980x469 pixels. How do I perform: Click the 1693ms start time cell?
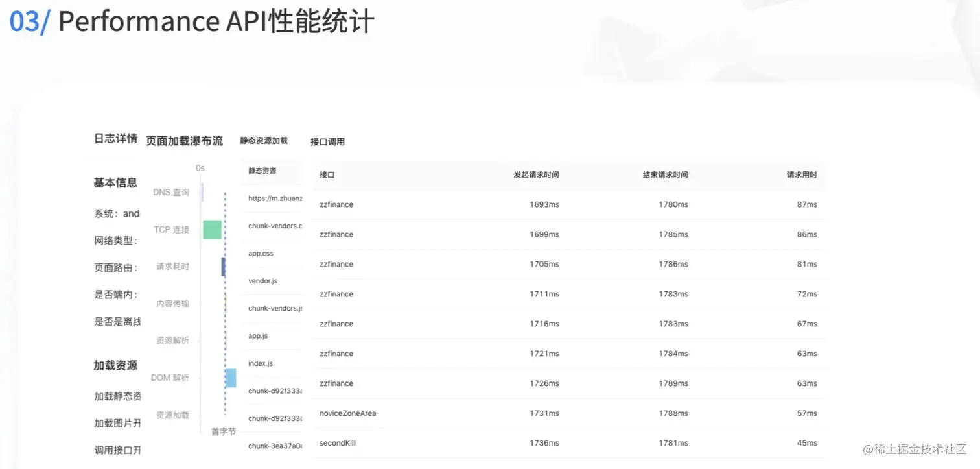pos(544,204)
